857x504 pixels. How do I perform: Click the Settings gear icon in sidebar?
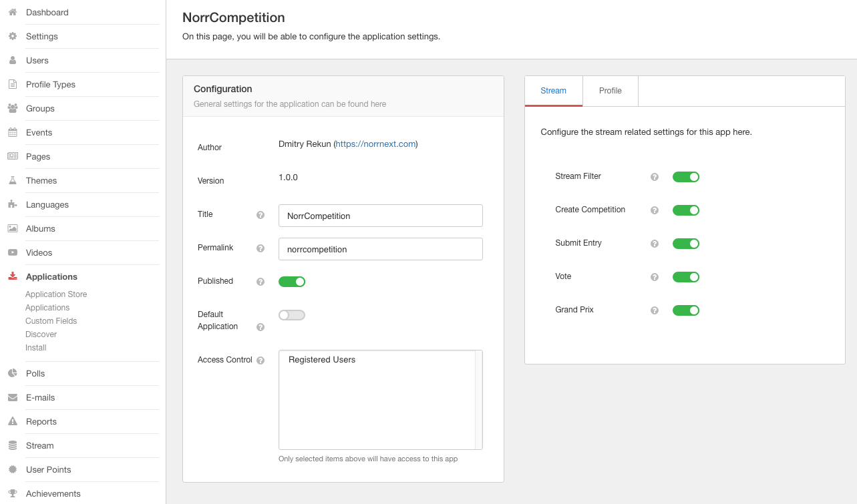[12, 37]
